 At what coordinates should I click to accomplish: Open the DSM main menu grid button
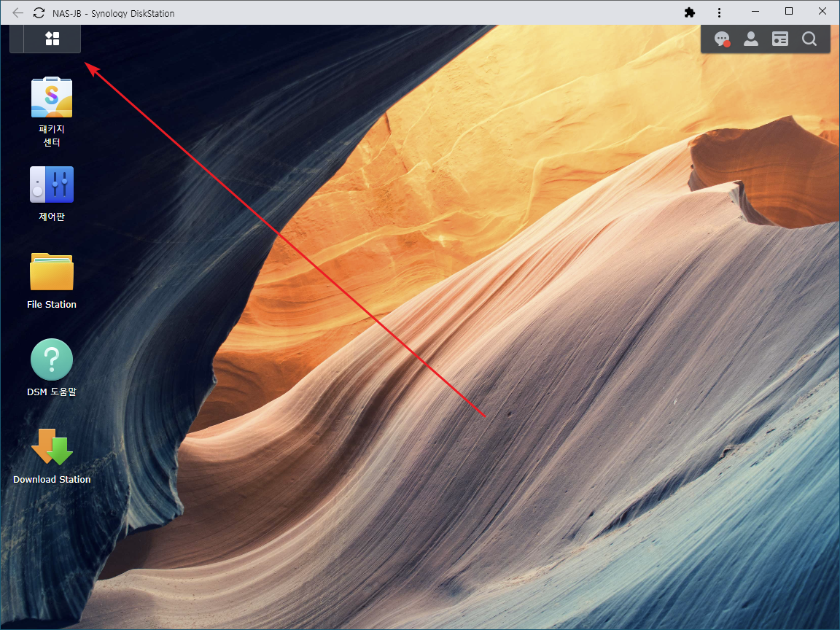[x=52, y=39]
